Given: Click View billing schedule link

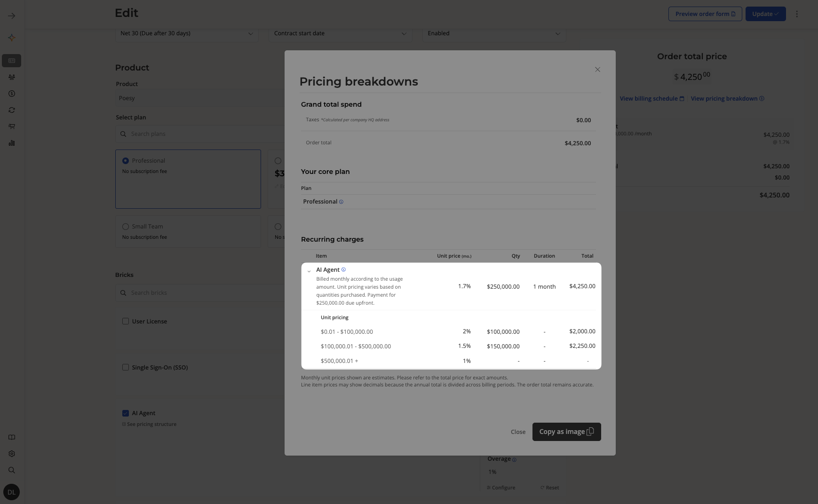Looking at the screenshot, I should 651,99.
